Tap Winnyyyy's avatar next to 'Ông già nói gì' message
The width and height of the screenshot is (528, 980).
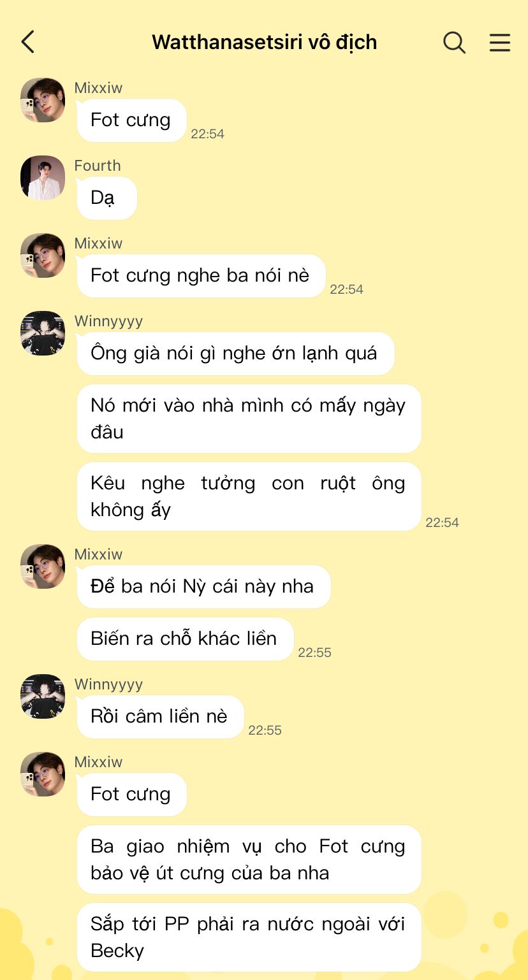point(43,333)
